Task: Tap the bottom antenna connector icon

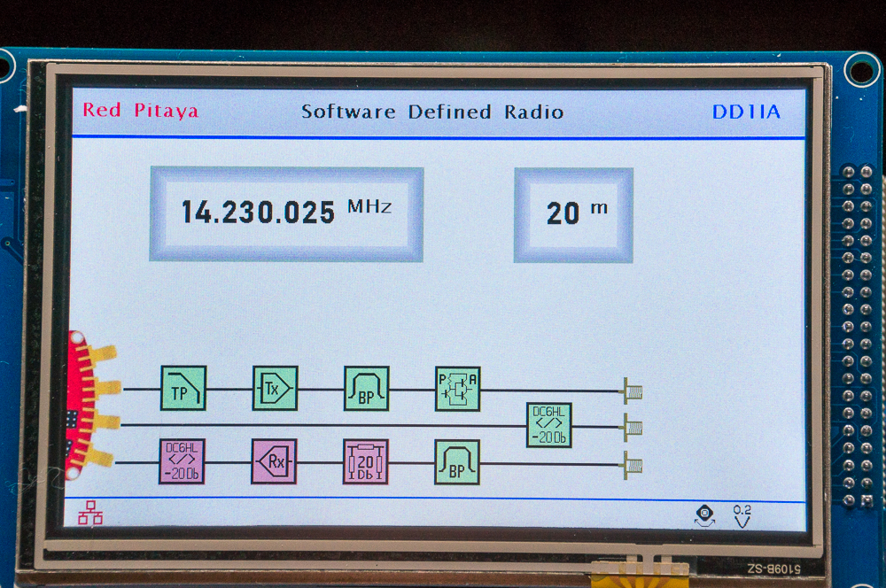Action: [x=633, y=466]
